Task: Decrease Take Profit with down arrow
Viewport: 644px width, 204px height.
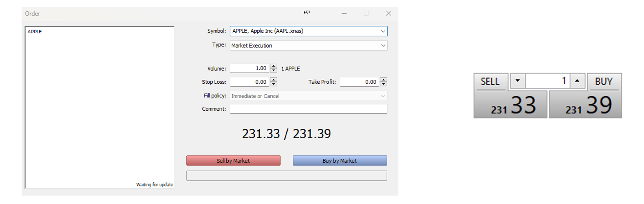Action: coord(384,84)
